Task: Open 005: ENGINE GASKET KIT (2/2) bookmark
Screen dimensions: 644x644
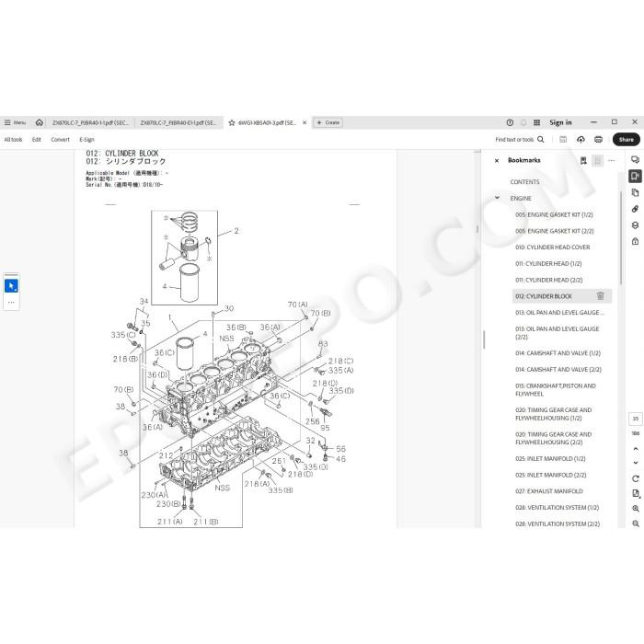Action: 555,231
